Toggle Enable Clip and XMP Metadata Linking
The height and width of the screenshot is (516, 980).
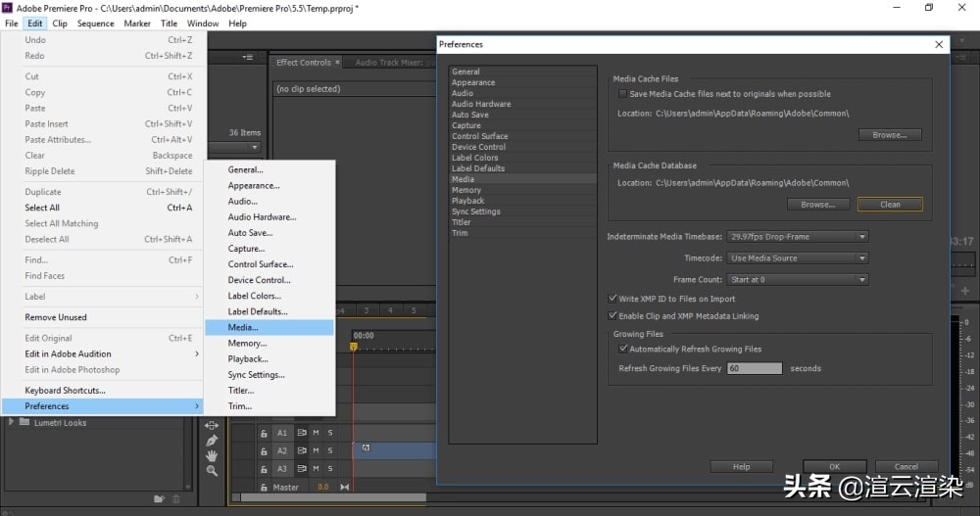coord(612,316)
